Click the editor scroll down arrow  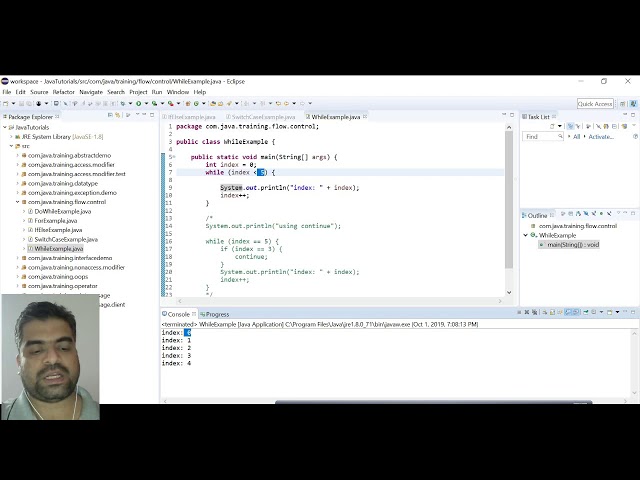point(509,292)
